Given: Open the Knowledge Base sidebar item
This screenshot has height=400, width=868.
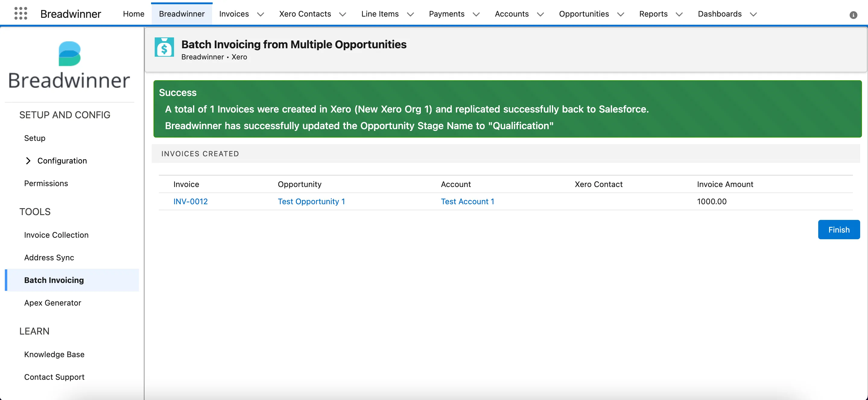Looking at the screenshot, I should 54,354.
